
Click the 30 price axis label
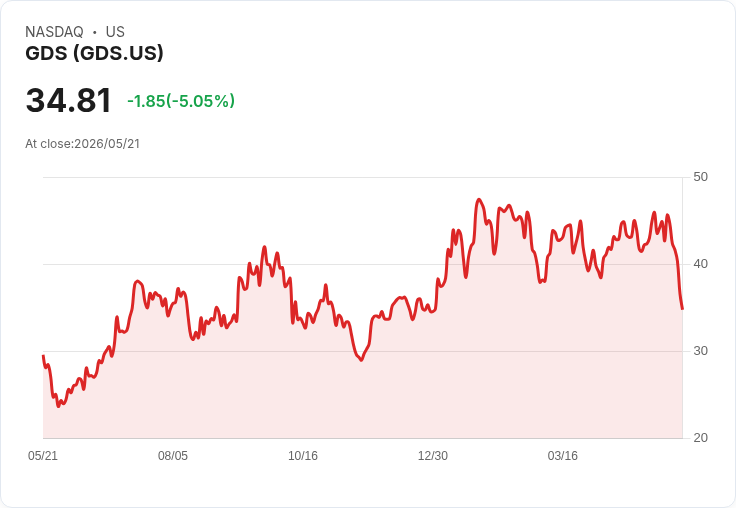coord(700,351)
